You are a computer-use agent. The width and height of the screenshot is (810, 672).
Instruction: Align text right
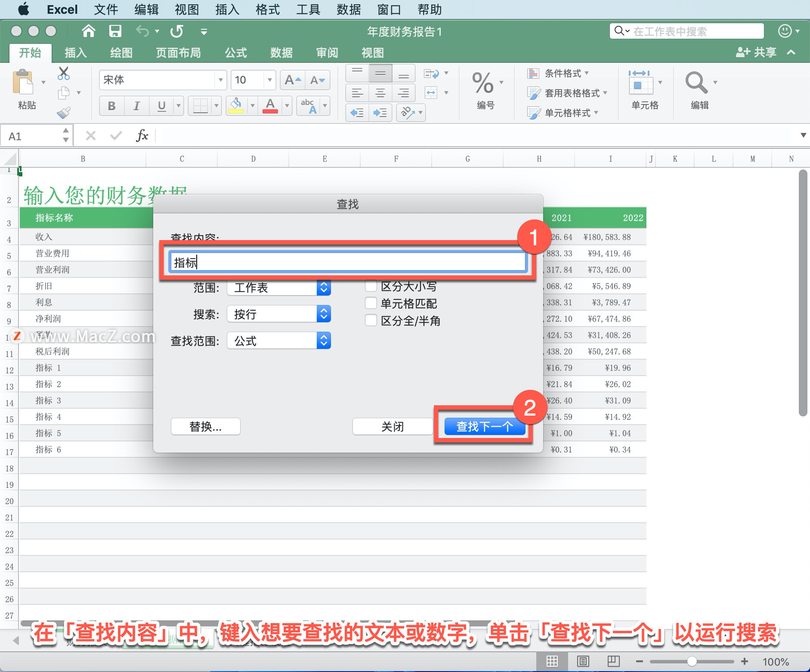pos(404,93)
